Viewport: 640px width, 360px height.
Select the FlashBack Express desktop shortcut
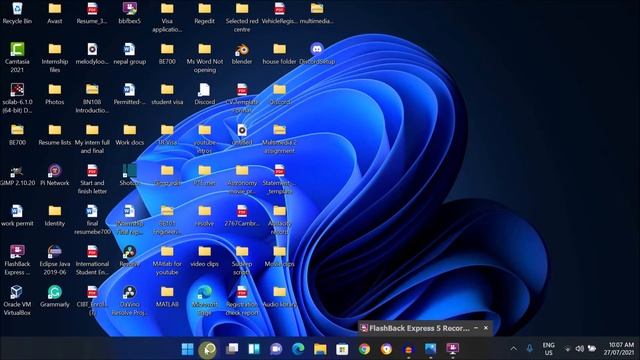coord(17,260)
